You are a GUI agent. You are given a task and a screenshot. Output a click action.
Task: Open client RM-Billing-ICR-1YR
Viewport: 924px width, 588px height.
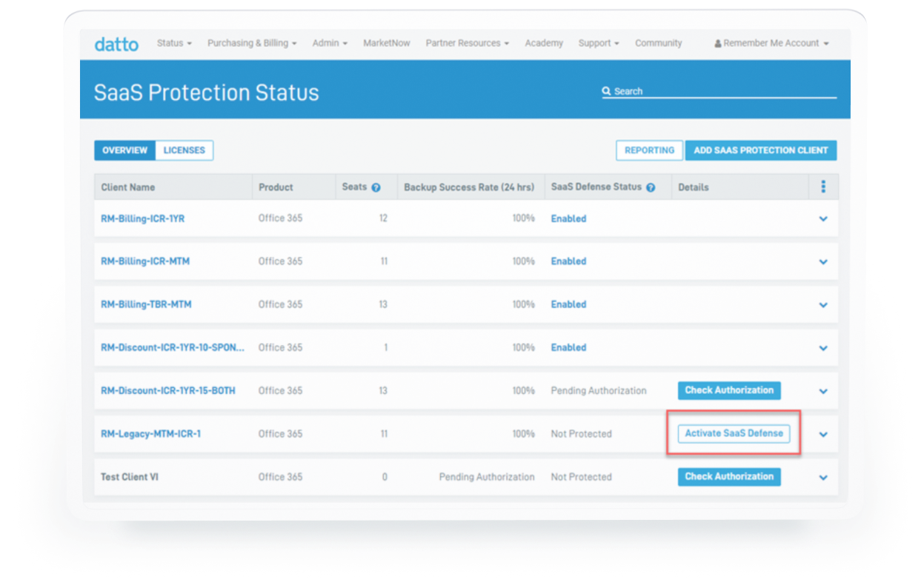click(142, 218)
